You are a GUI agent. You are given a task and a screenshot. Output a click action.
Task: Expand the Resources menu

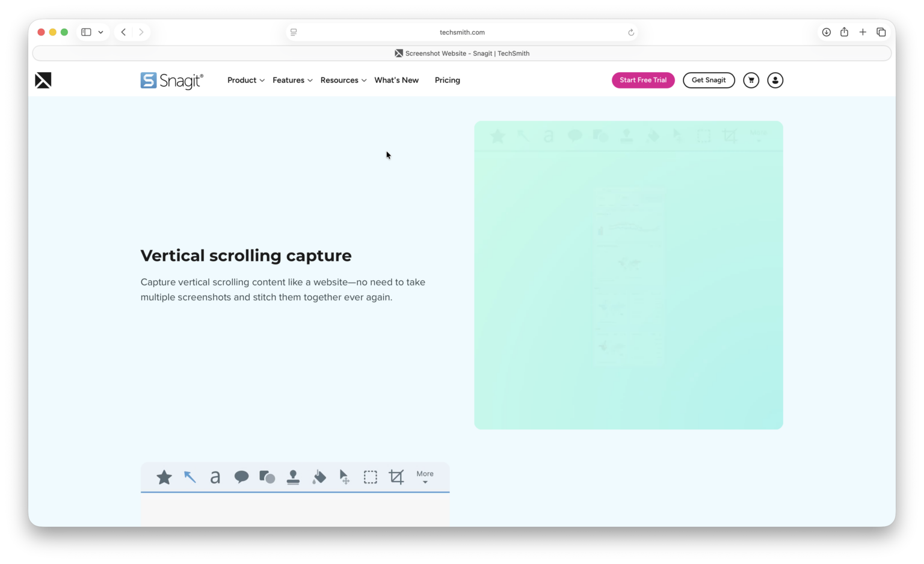tap(343, 80)
